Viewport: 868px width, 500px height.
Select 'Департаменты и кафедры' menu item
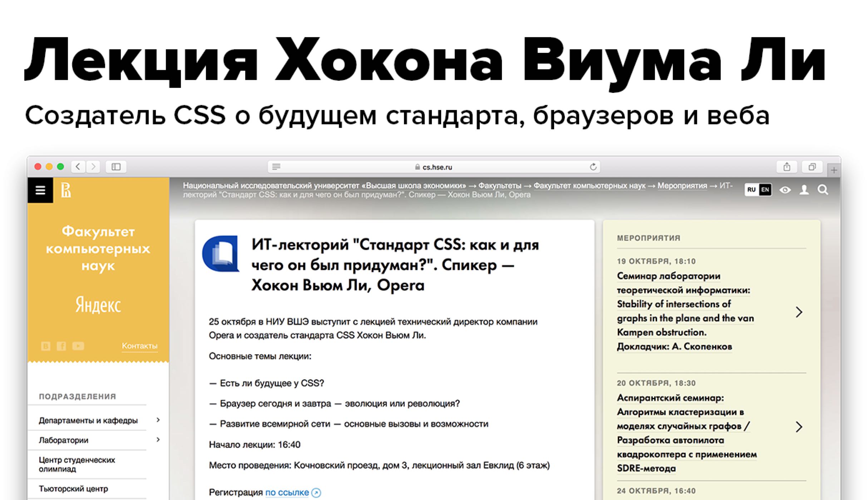[x=88, y=420]
